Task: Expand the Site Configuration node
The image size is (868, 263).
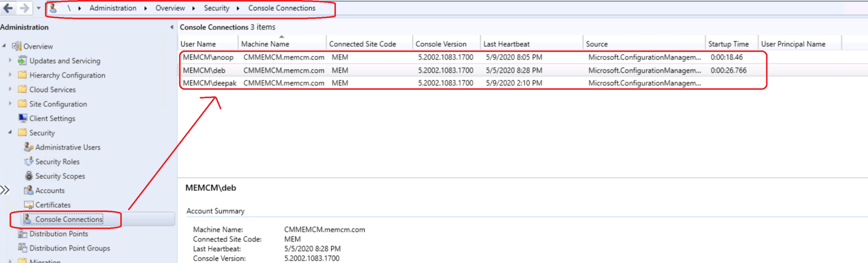Action: 10,103
